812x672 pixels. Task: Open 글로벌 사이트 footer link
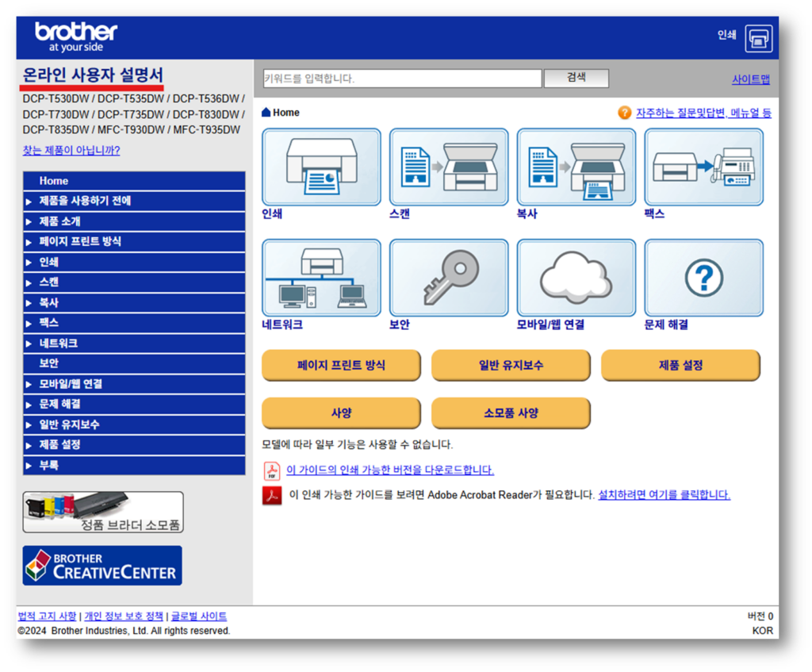(x=199, y=616)
